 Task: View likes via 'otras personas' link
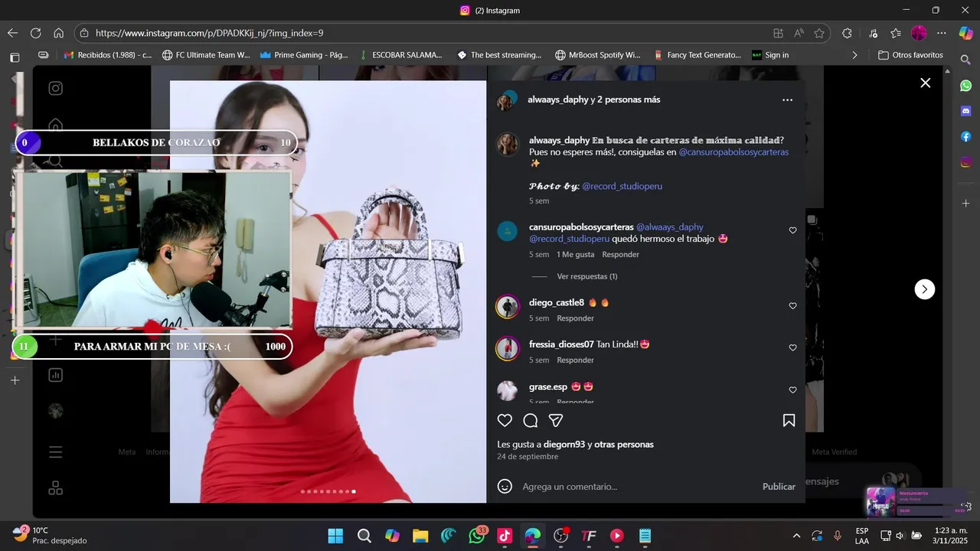click(624, 445)
